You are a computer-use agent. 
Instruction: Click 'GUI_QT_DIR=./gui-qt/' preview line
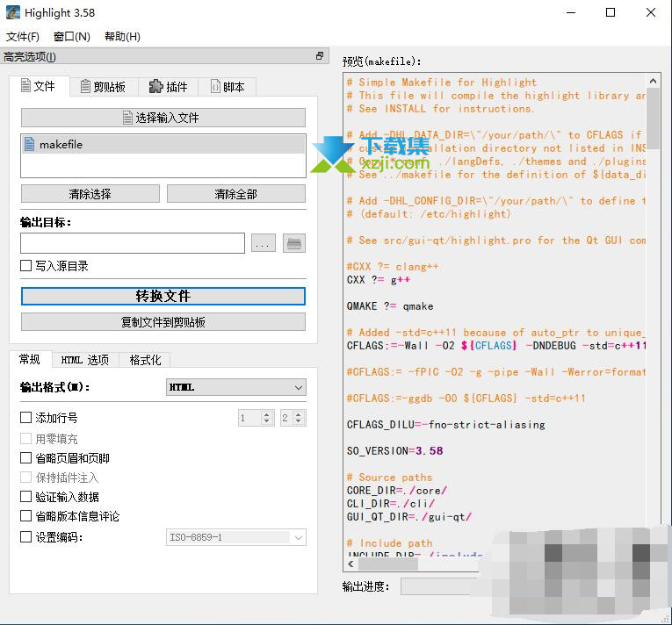[409, 517]
